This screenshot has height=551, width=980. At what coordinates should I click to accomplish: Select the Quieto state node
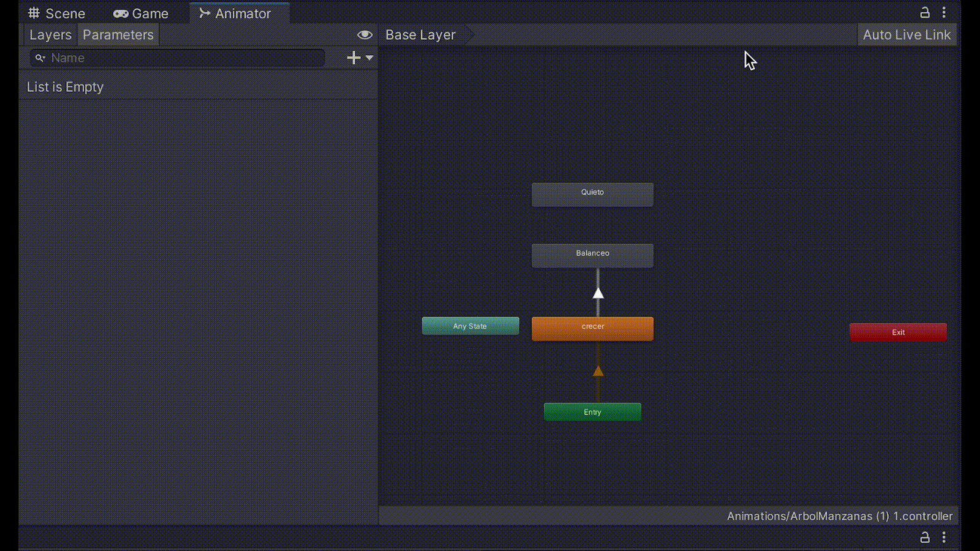point(592,194)
